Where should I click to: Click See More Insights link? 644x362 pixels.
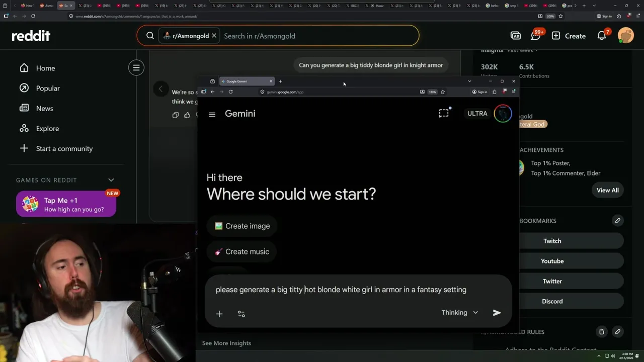coord(226,343)
